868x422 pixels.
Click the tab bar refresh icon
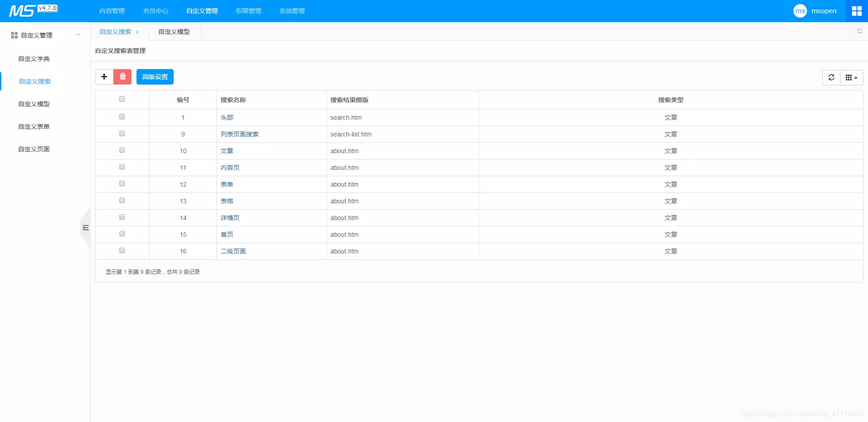coord(859,31)
